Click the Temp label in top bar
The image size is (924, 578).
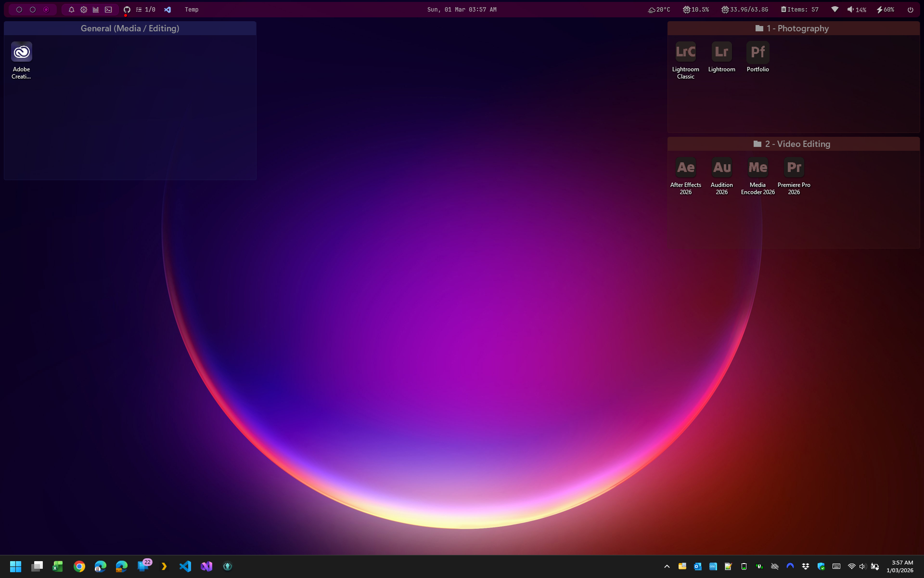(x=192, y=10)
